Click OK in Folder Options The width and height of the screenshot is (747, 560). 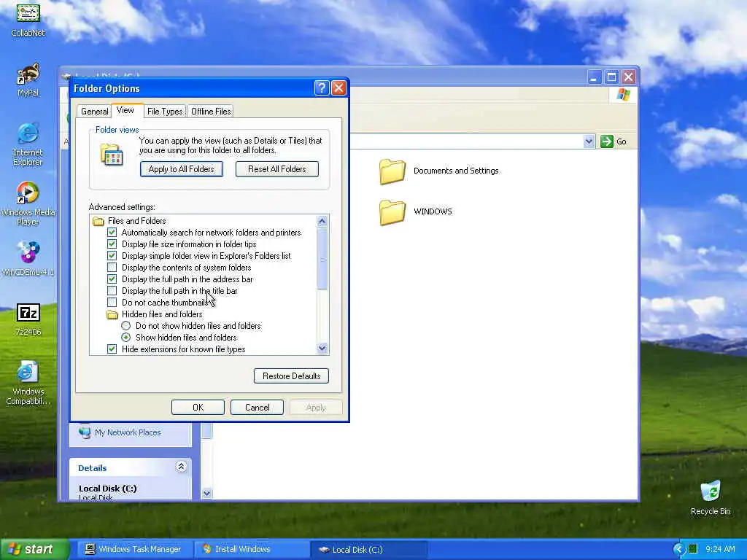198,408
